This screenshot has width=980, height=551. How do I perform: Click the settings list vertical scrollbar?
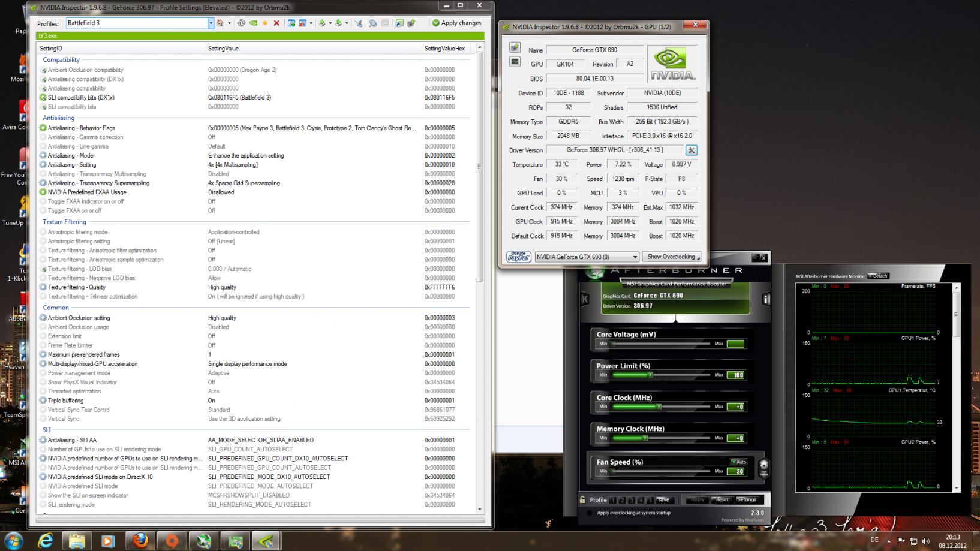tap(479, 278)
